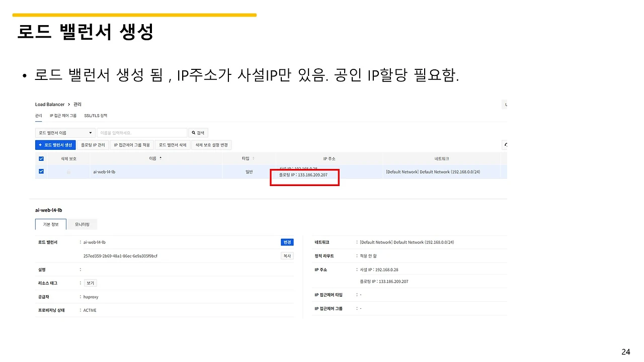Click the 플로팅 IP 관리 button
This screenshot has height=362, width=644.
(x=93, y=145)
